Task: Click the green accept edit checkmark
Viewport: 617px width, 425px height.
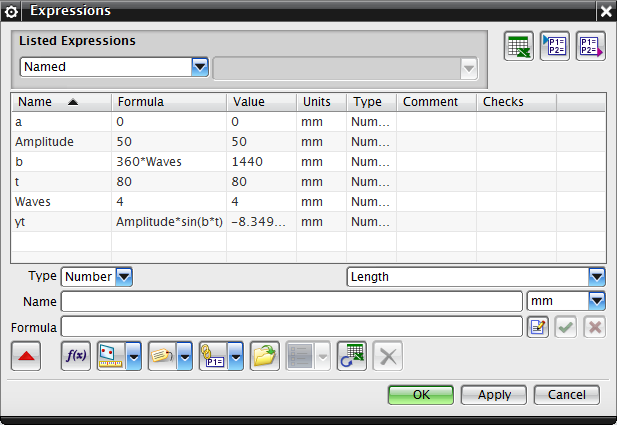Action: click(x=565, y=327)
